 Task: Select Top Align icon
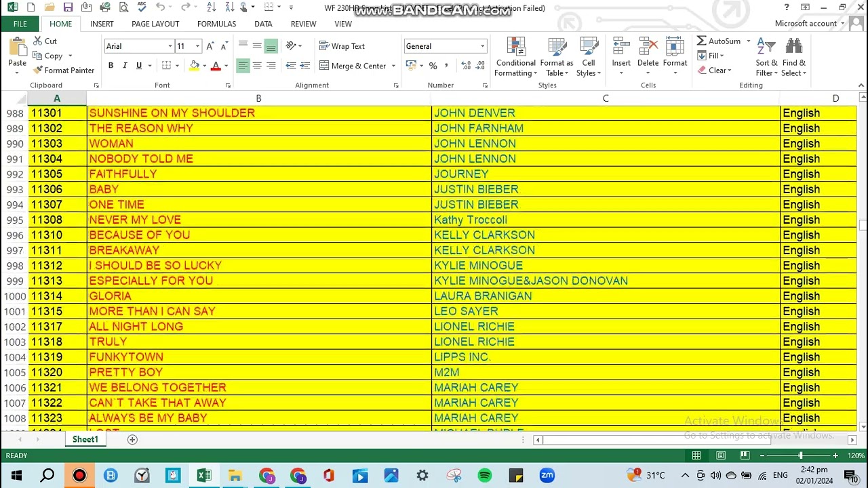(x=243, y=45)
